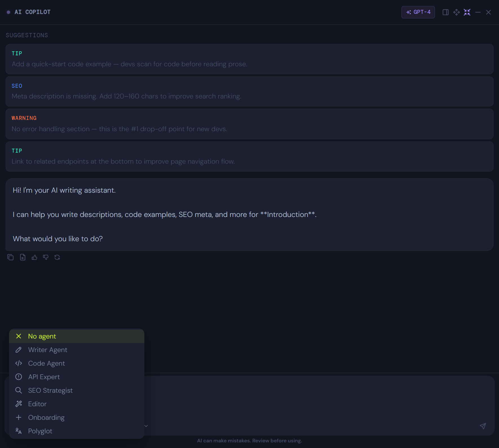Enable the Writer Agent
499x448 pixels.
(47, 350)
